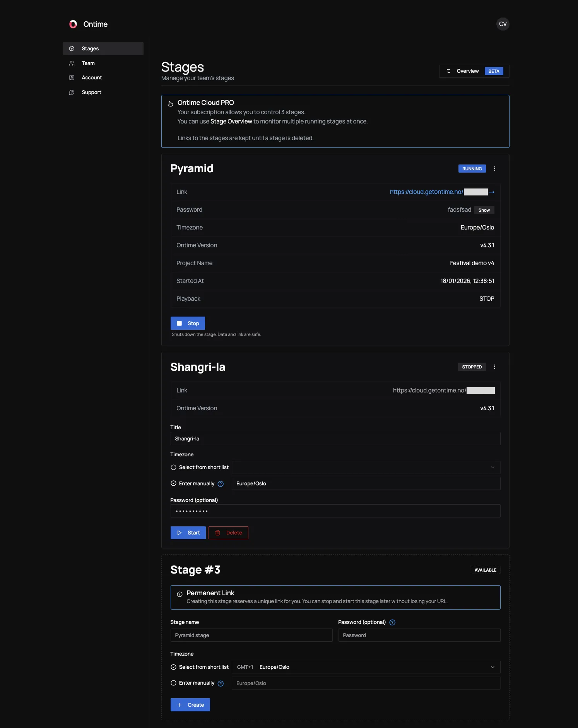This screenshot has width=578, height=728.
Task: Open the CV user avatar menu
Action: 503,24
